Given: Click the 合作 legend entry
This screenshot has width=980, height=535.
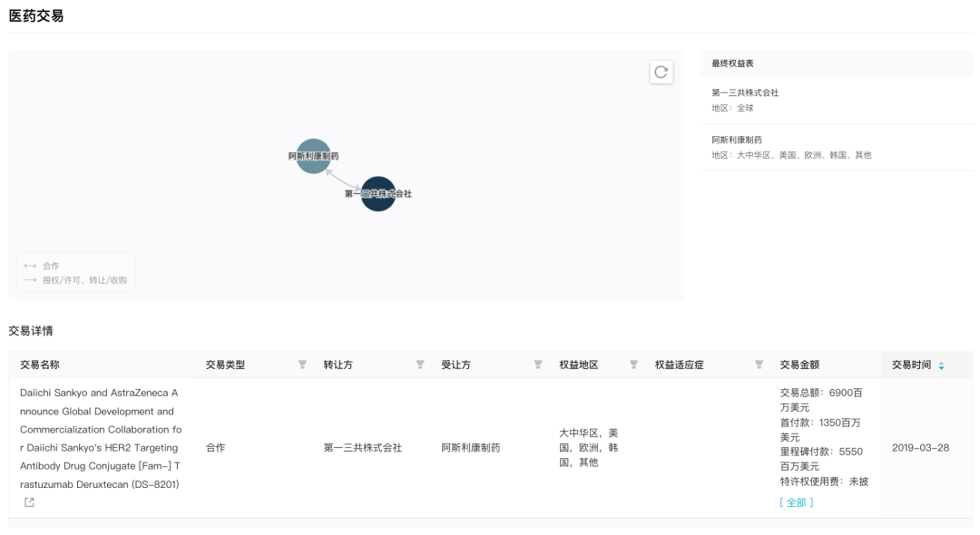Looking at the screenshot, I should click(x=41, y=266).
